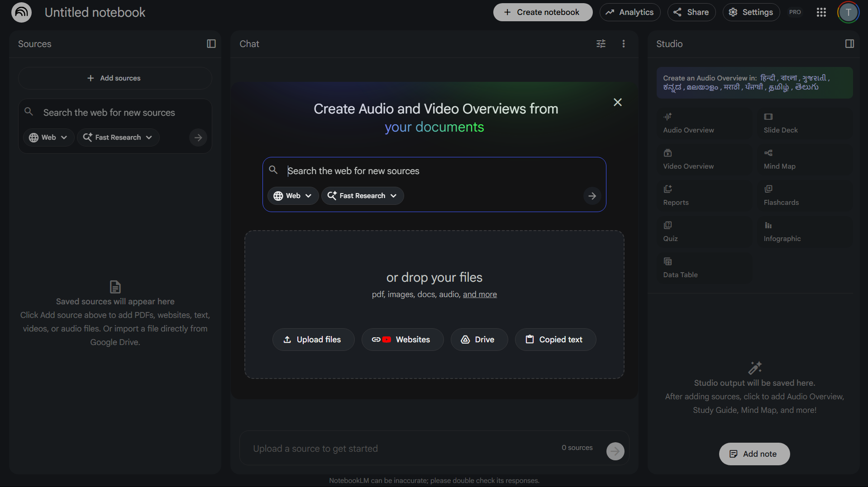Expand Fast Research dropdown in Sources panel
This screenshot has height=487, width=868.
[118, 137]
